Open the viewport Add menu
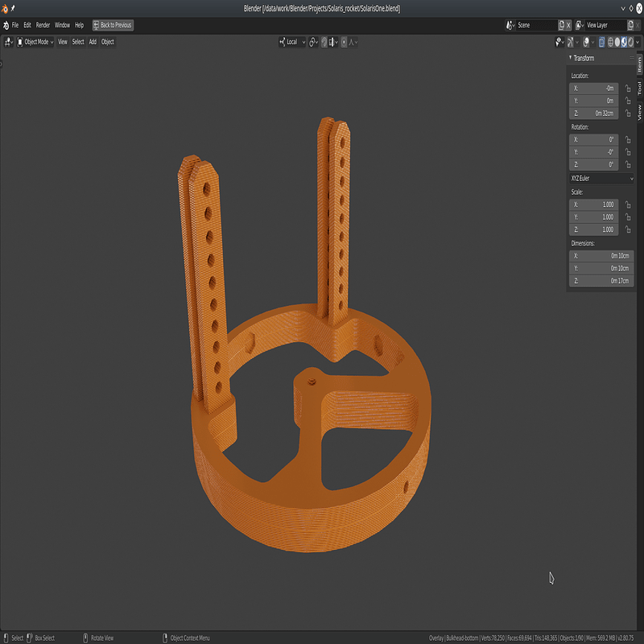 pyautogui.click(x=93, y=42)
